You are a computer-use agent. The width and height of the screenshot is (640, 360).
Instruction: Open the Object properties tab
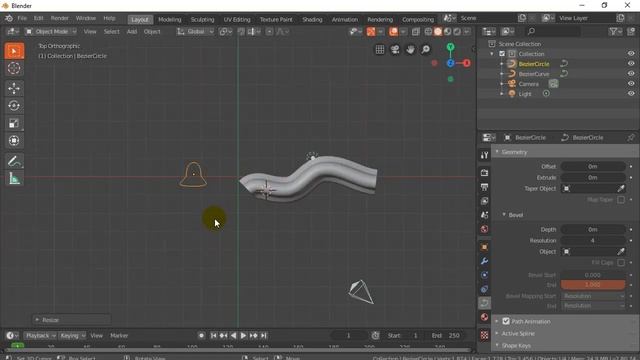click(484, 247)
